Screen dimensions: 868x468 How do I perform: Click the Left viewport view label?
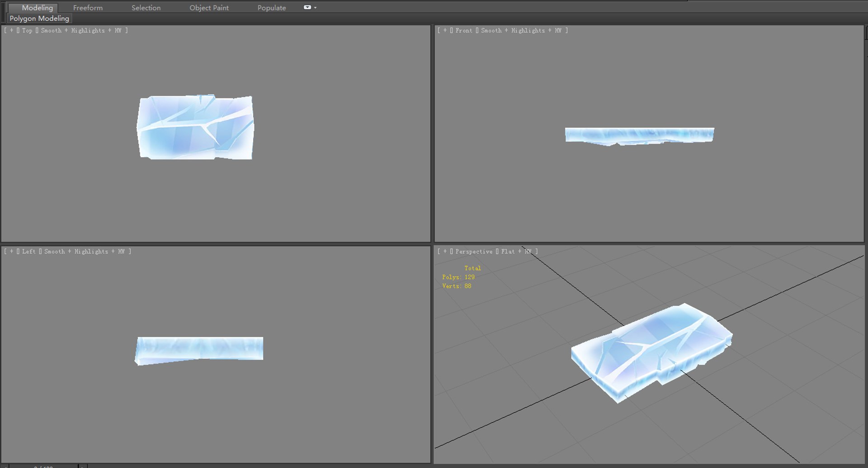tap(28, 251)
